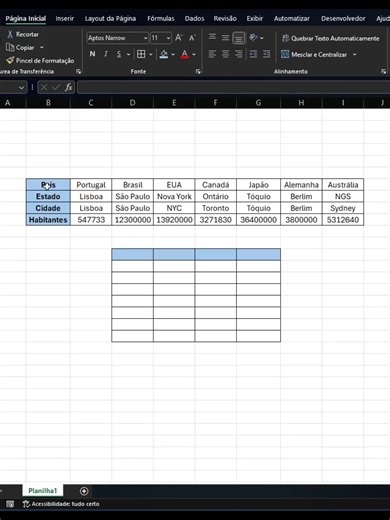Click into the formula bar
This screenshot has height=520, width=390.
coord(233,88)
